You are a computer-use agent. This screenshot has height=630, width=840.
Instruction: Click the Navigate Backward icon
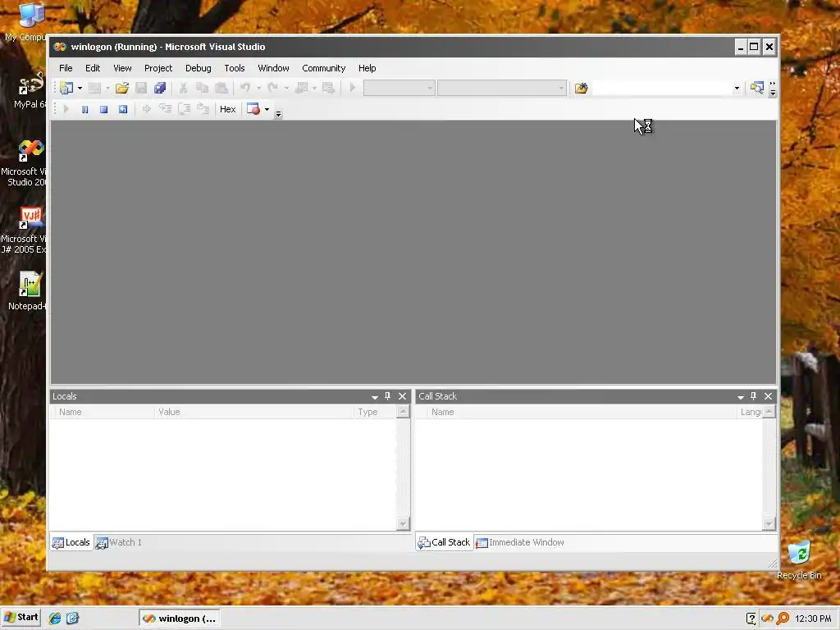302,88
